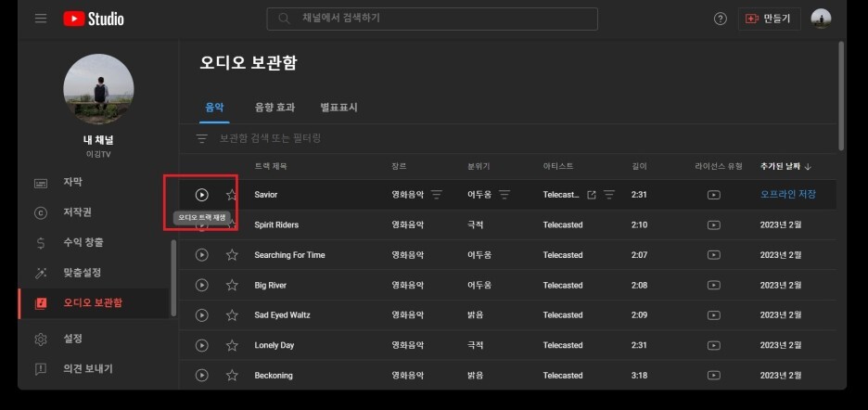
Task: Click the 라이선스 유형 column header
Action: click(719, 166)
